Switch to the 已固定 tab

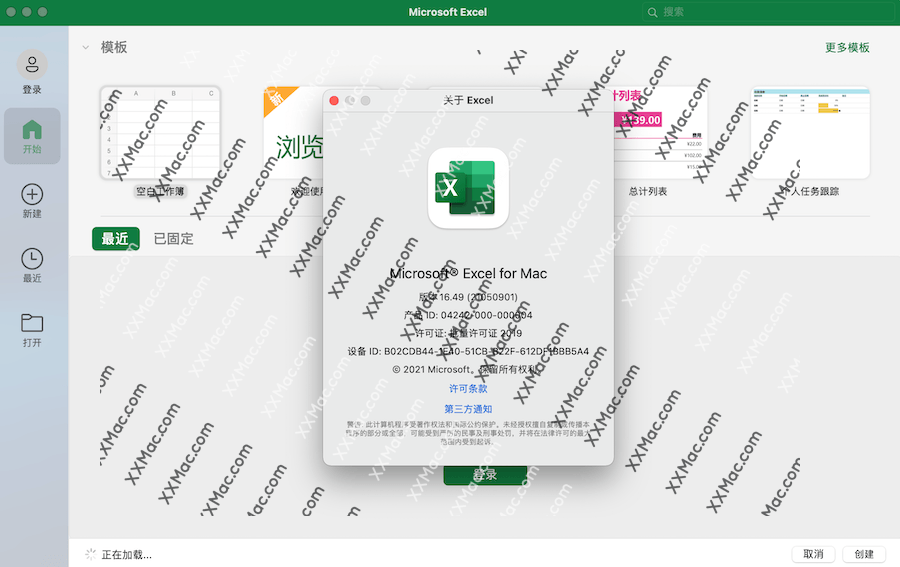tap(173, 239)
